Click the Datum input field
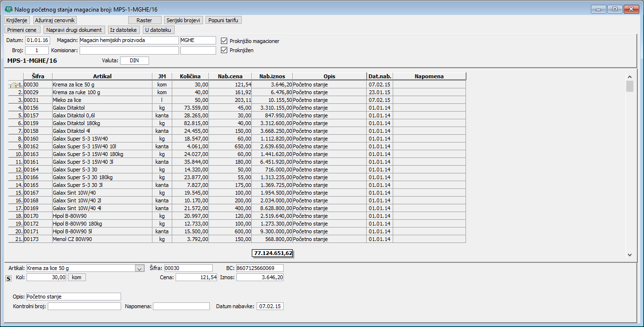 tap(38, 41)
